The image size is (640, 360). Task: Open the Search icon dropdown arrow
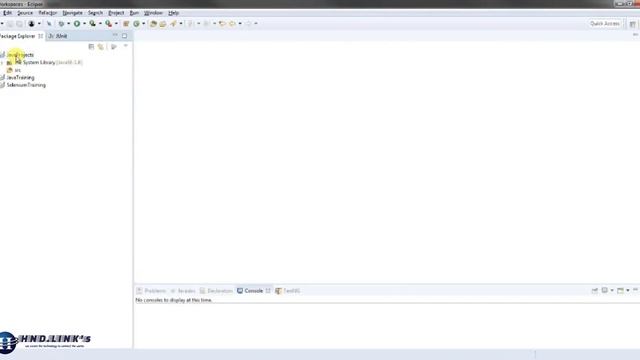click(x=181, y=24)
